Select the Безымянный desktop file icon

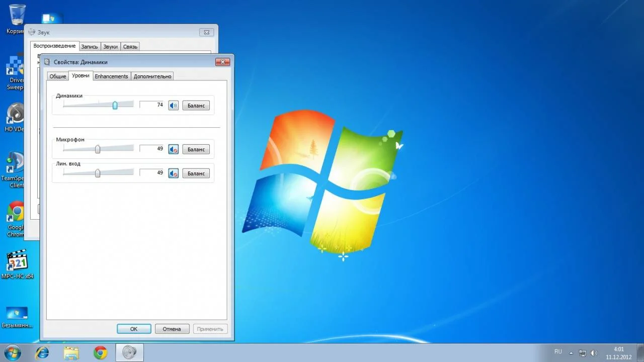17,317
